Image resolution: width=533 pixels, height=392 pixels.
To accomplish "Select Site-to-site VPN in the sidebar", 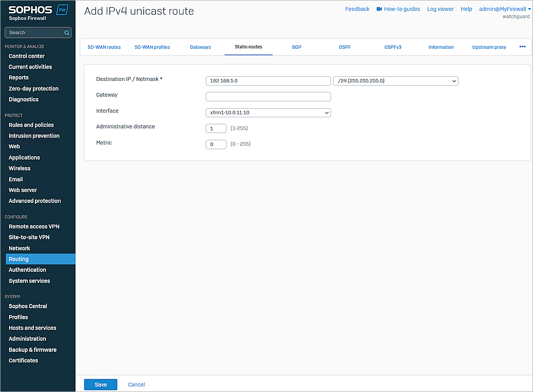I will pyautogui.click(x=30, y=237).
